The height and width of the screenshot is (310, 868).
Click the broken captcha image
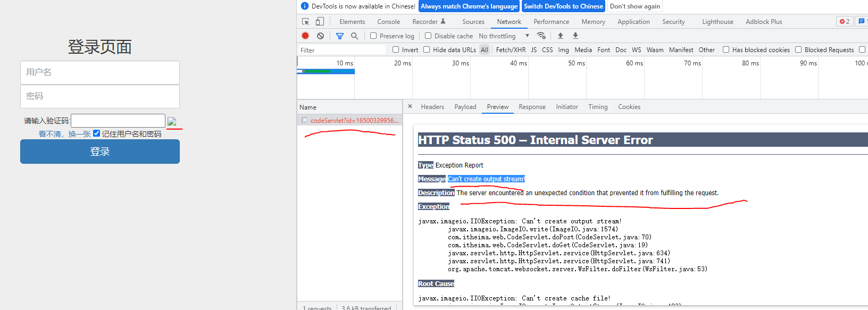(x=172, y=121)
